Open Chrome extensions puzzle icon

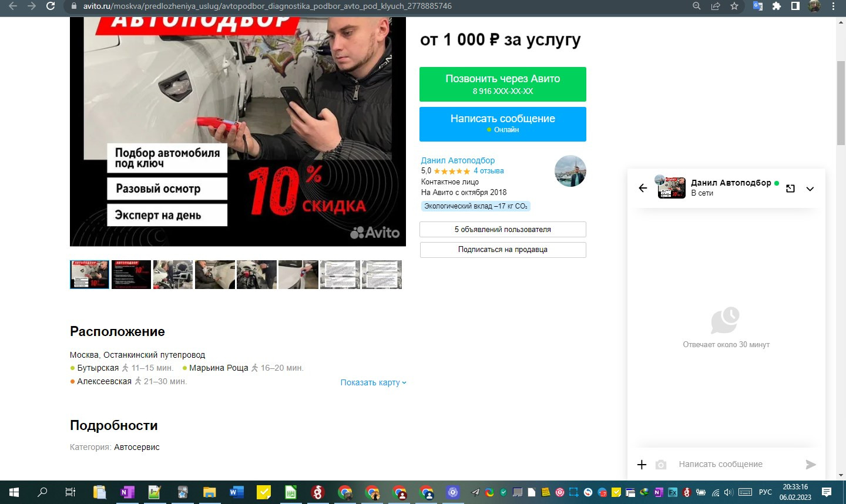(777, 6)
